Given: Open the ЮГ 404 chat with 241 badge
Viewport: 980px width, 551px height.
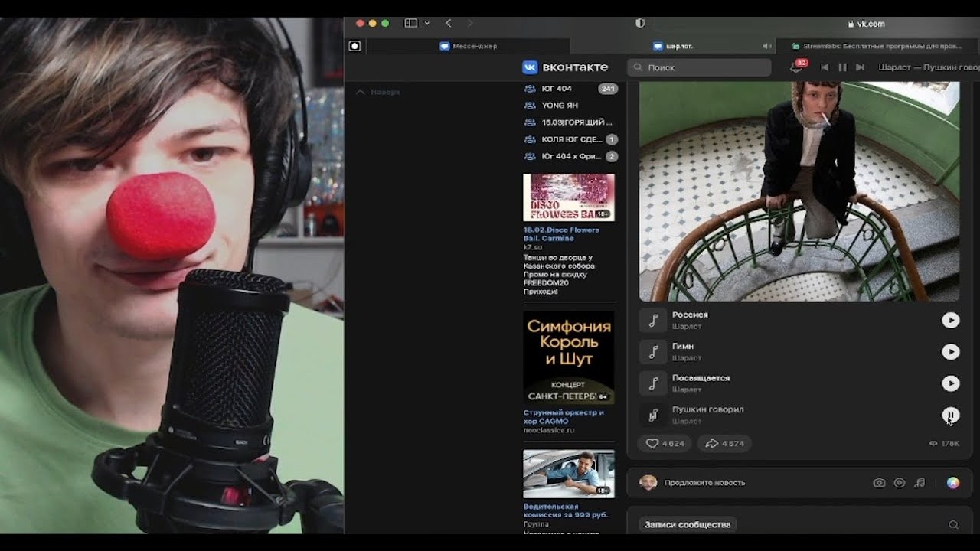Looking at the screenshot, I should pos(570,89).
